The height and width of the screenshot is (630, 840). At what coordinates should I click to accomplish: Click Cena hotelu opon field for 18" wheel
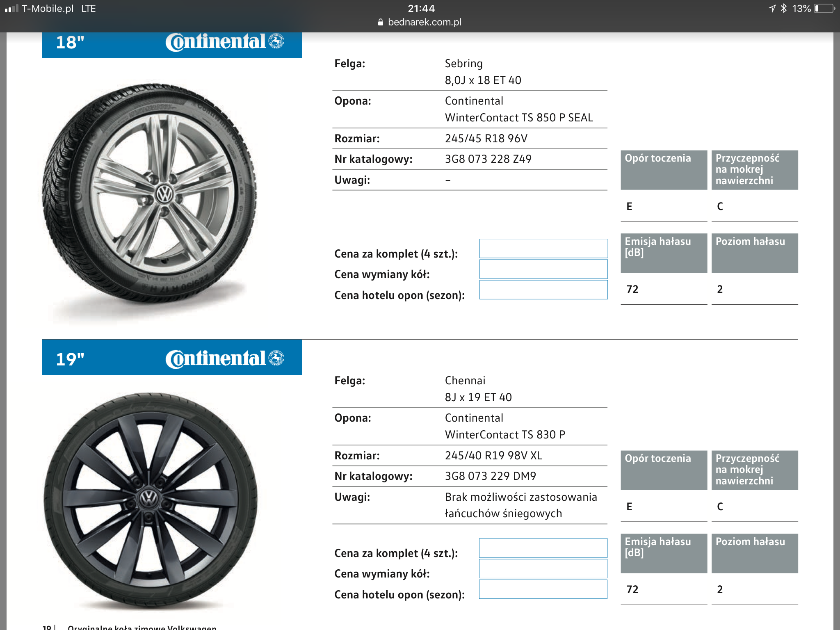pyautogui.click(x=543, y=290)
